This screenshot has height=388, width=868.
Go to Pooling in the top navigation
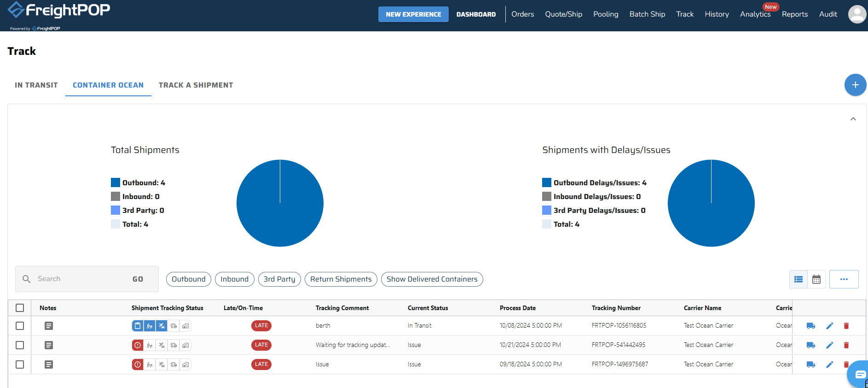pyautogui.click(x=606, y=14)
